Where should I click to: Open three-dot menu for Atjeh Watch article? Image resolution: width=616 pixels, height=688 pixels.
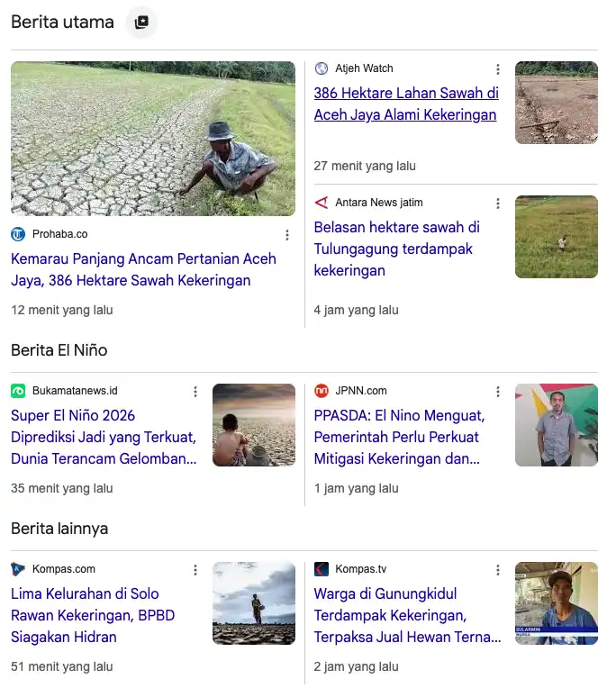(497, 68)
